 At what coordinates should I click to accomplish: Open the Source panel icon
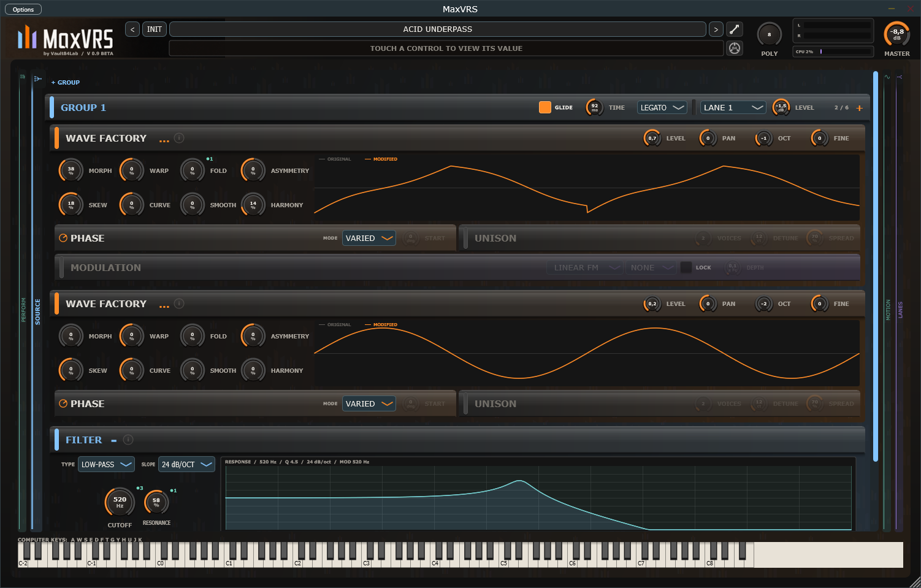pyautogui.click(x=37, y=78)
